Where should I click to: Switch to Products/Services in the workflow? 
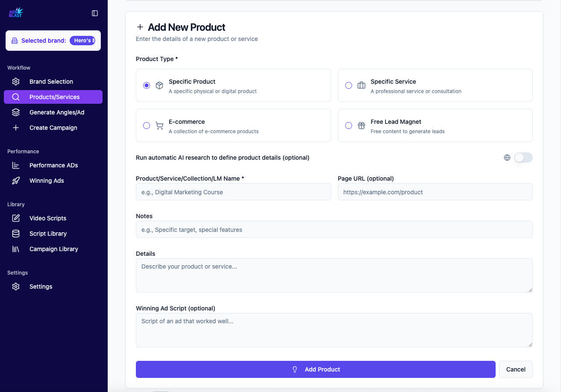[x=54, y=97]
